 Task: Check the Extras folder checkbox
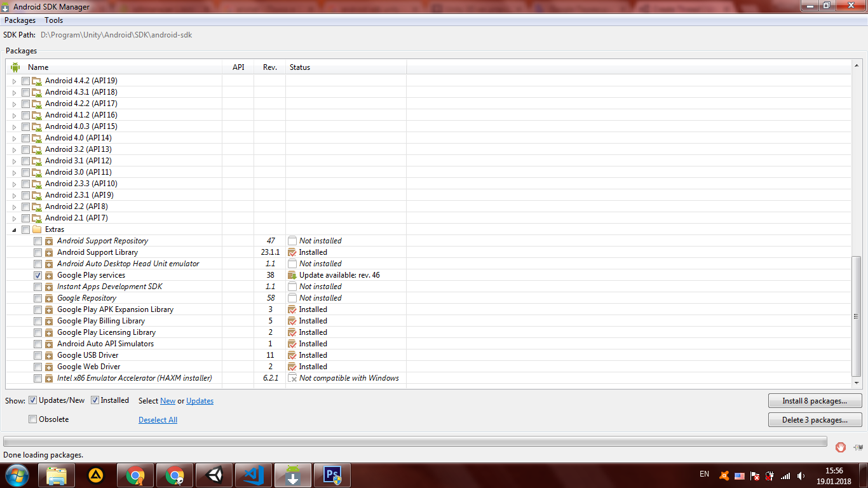tap(25, 229)
